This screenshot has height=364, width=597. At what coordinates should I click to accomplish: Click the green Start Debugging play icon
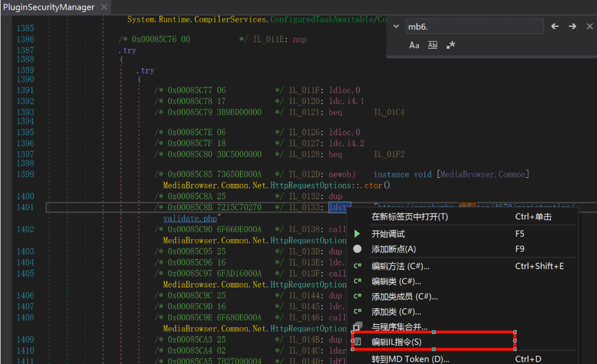pyautogui.click(x=357, y=234)
